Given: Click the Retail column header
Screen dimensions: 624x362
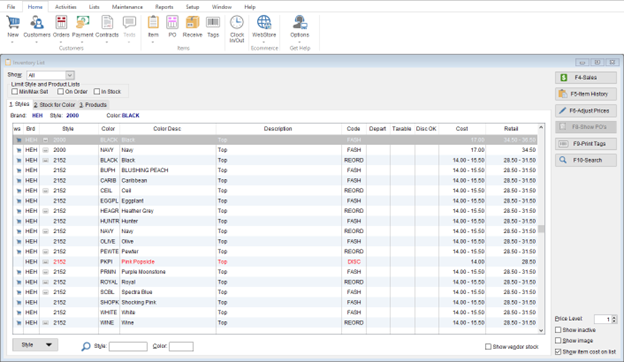Looking at the screenshot, I should click(511, 129).
